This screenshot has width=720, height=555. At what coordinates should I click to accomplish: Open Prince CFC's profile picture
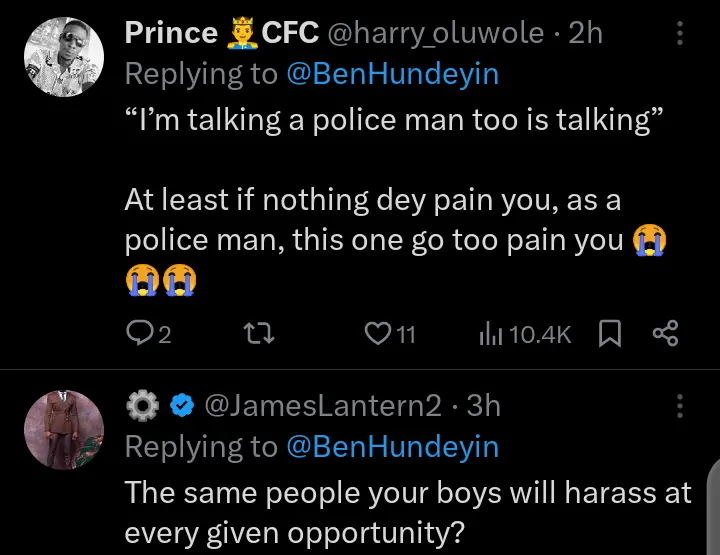coord(64,57)
